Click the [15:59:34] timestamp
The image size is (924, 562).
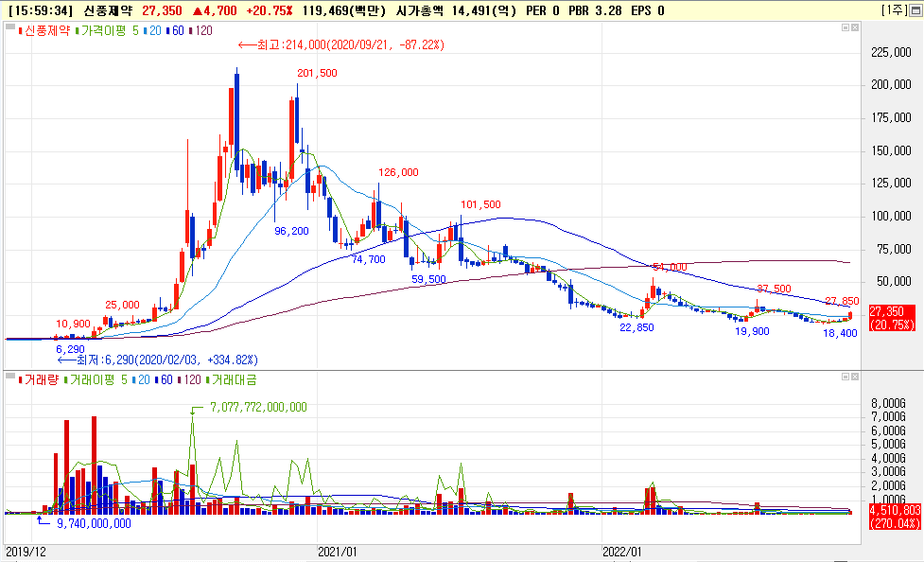coord(41,10)
